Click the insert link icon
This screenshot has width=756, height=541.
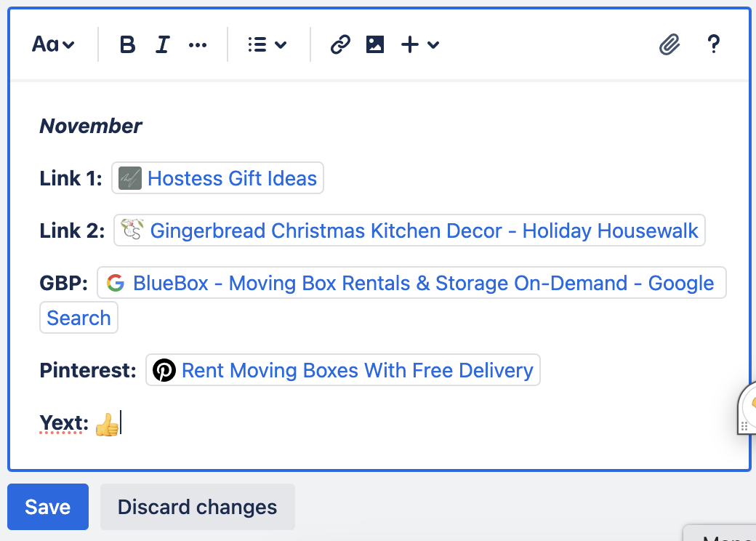point(340,44)
